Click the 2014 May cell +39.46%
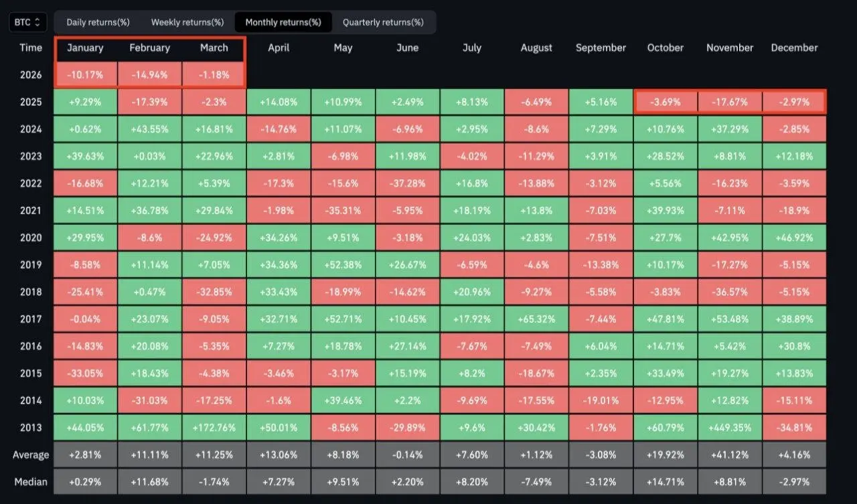Viewport: 857px width, 504px height. (343, 400)
